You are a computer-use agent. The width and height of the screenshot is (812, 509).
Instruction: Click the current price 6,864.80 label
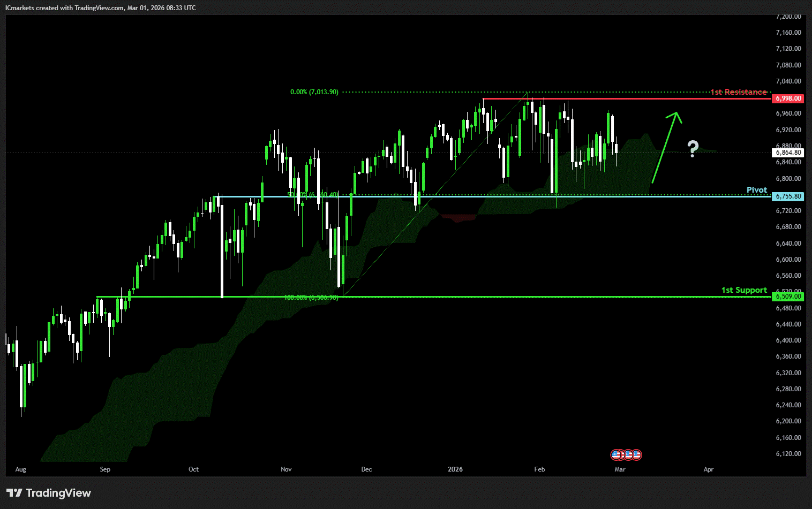tap(788, 153)
